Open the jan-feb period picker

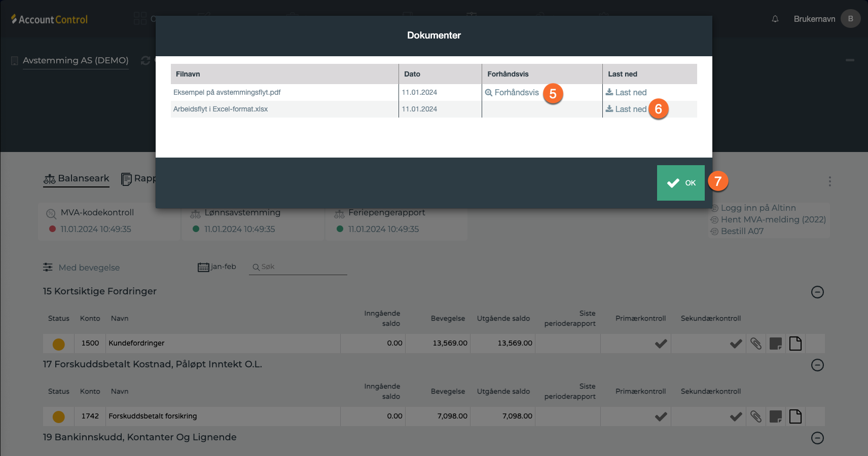coord(217,267)
